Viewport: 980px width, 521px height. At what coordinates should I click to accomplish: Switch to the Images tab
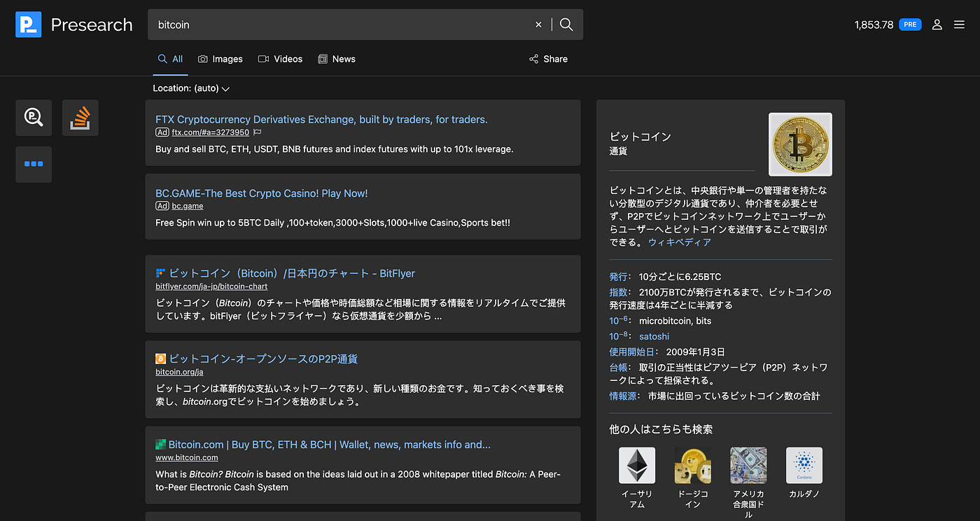220,59
